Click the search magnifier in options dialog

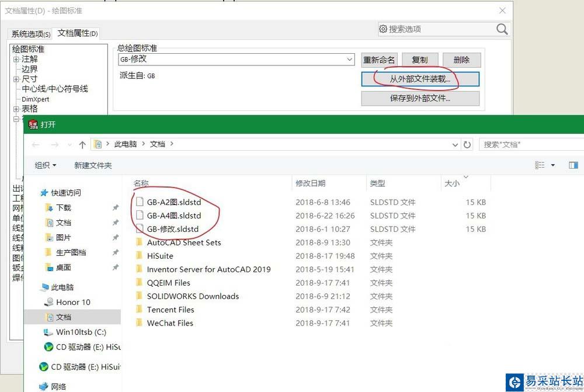[x=502, y=29]
